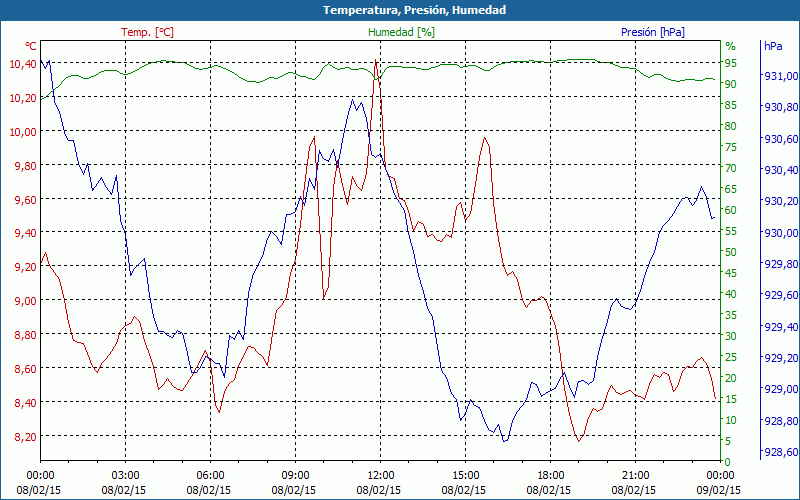The height and width of the screenshot is (500, 800).
Task: Click pressure axis value '929,60'
Action: point(781,294)
